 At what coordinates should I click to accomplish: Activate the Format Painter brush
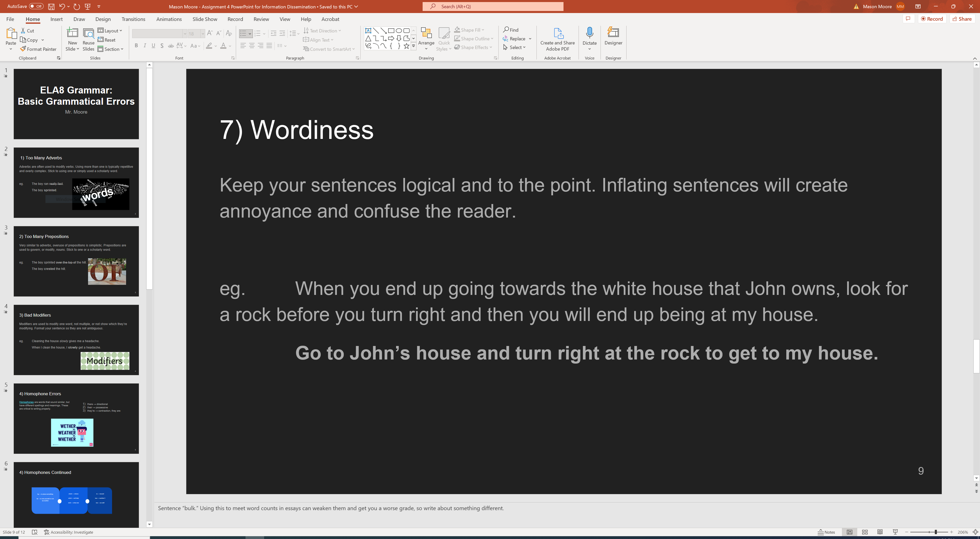tap(39, 49)
